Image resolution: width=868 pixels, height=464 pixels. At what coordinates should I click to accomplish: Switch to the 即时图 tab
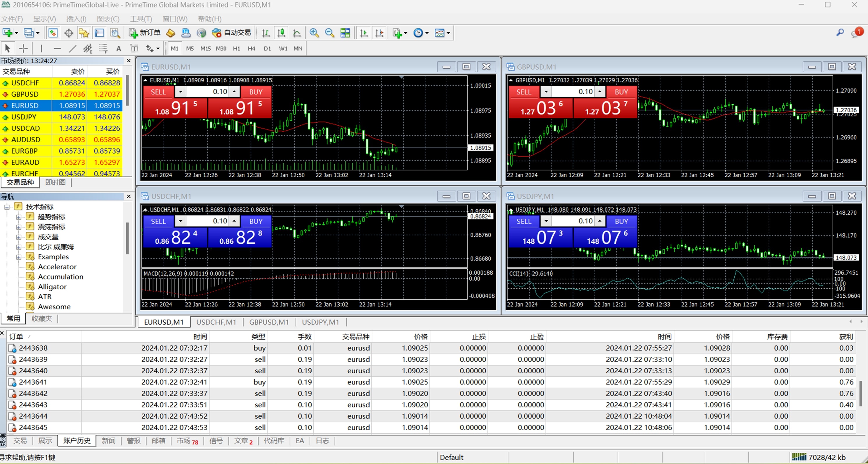coord(55,182)
